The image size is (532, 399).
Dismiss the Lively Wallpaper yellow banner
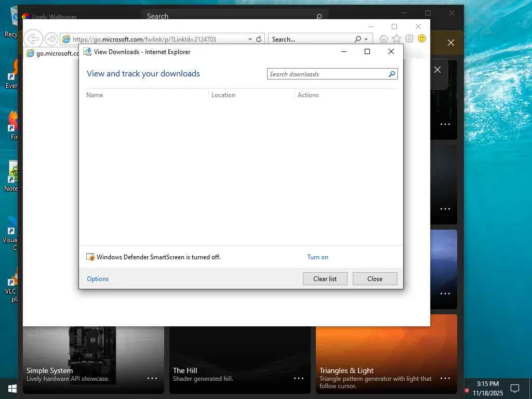(451, 43)
